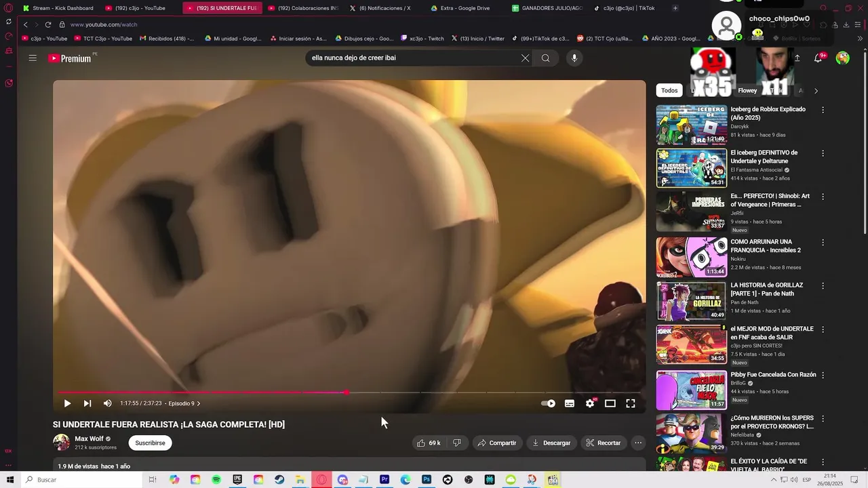Open the Max Wolf channel name link

pyautogui.click(x=89, y=439)
